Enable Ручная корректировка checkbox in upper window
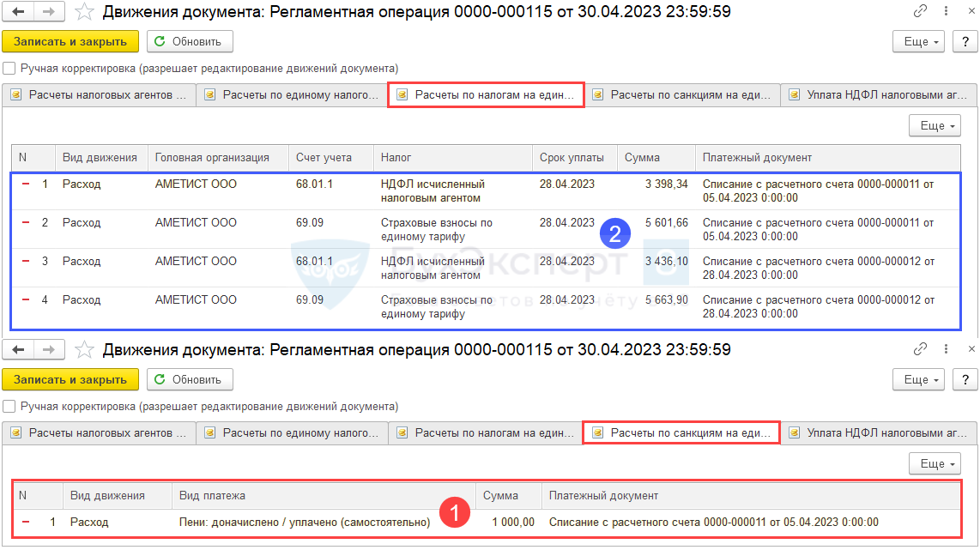The width and height of the screenshot is (980, 550). click(9, 68)
